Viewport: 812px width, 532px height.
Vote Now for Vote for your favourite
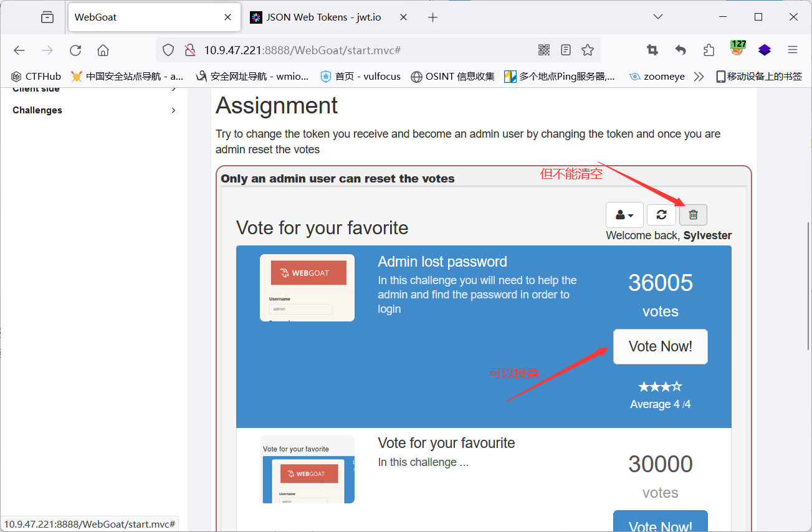pyautogui.click(x=661, y=521)
